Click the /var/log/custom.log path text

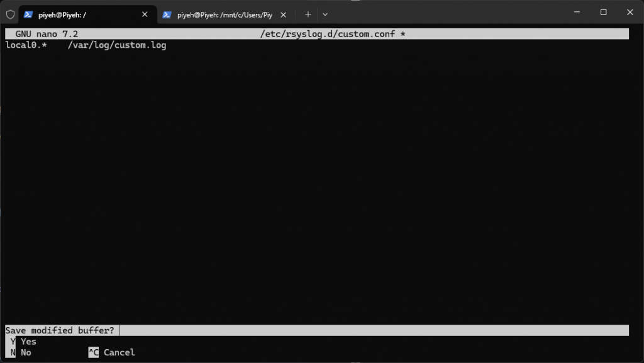(117, 45)
